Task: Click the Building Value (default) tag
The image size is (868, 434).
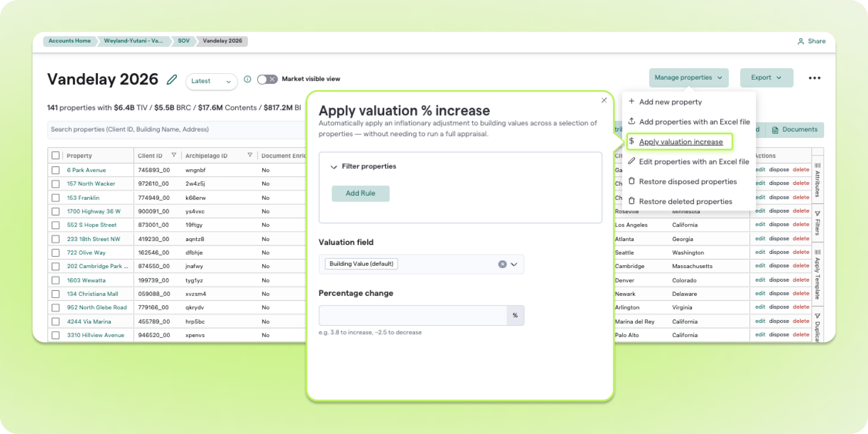Action: click(361, 264)
